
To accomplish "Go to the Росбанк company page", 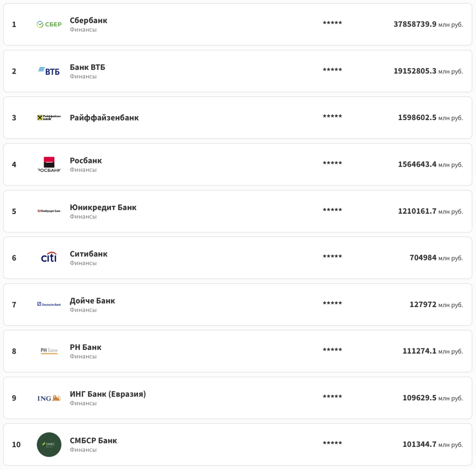I will point(86,161).
